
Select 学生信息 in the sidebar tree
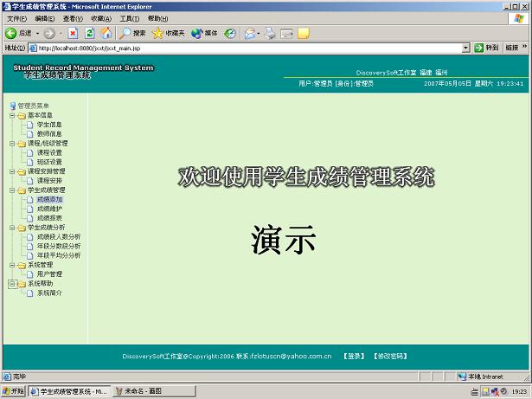click(48, 125)
